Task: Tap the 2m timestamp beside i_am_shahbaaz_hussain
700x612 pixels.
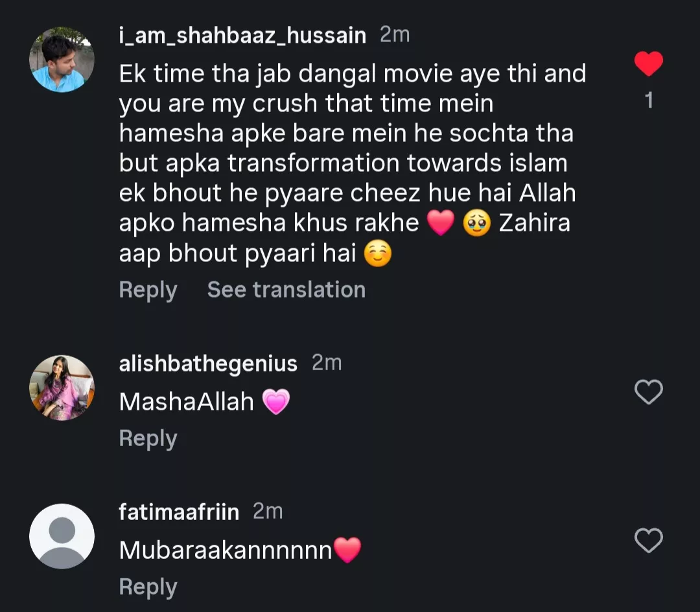Action: pyautogui.click(x=395, y=35)
